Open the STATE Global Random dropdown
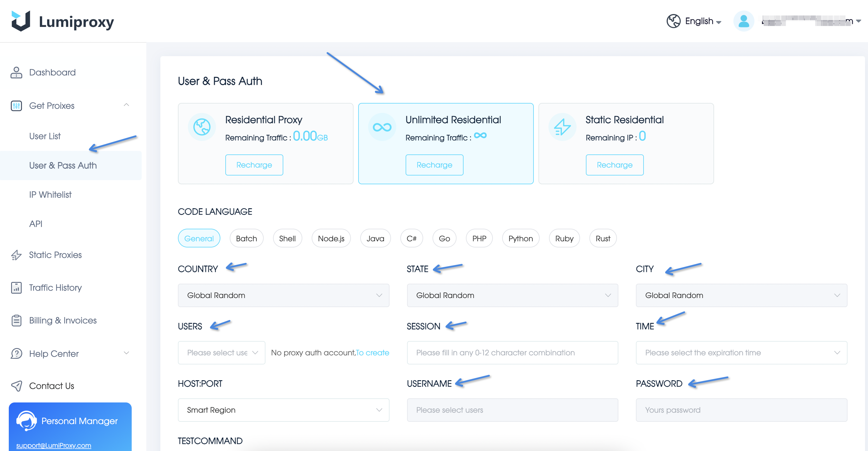 click(x=512, y=295)
